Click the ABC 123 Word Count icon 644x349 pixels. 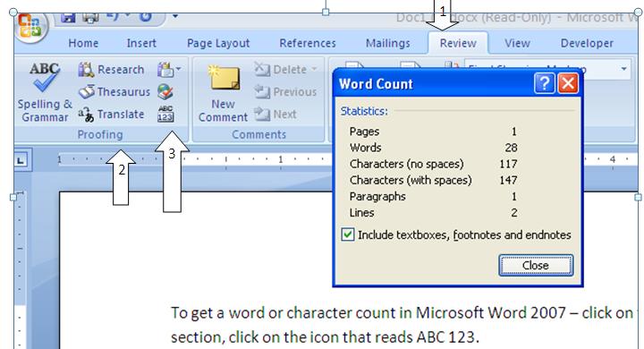[x=165, y=115]
